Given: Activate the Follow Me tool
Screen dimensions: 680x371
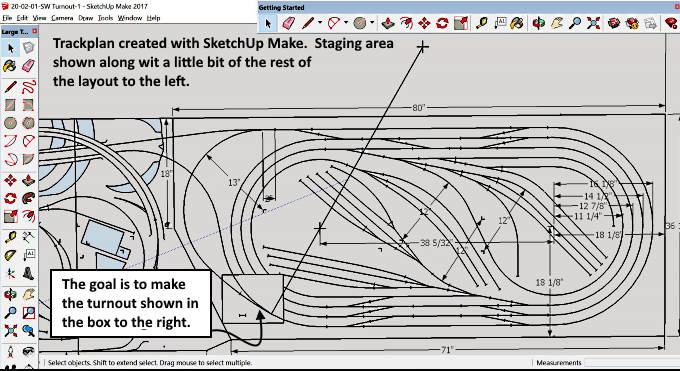Looking at the screenshot, I should pos(28,198).
